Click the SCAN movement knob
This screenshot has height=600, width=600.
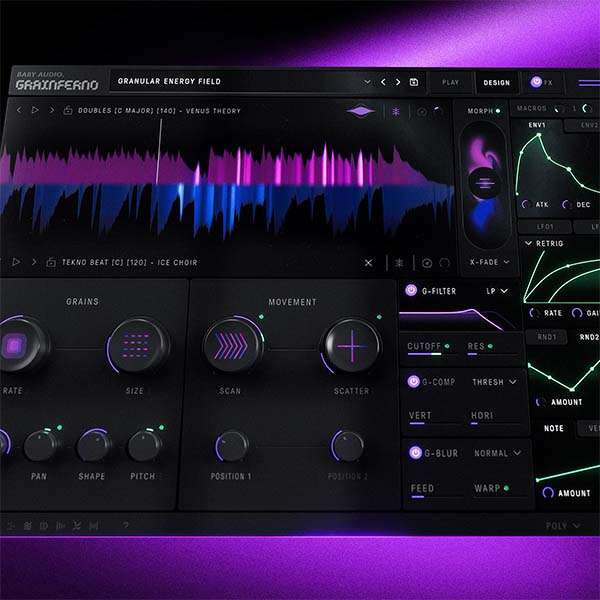(x=233, y=345)
